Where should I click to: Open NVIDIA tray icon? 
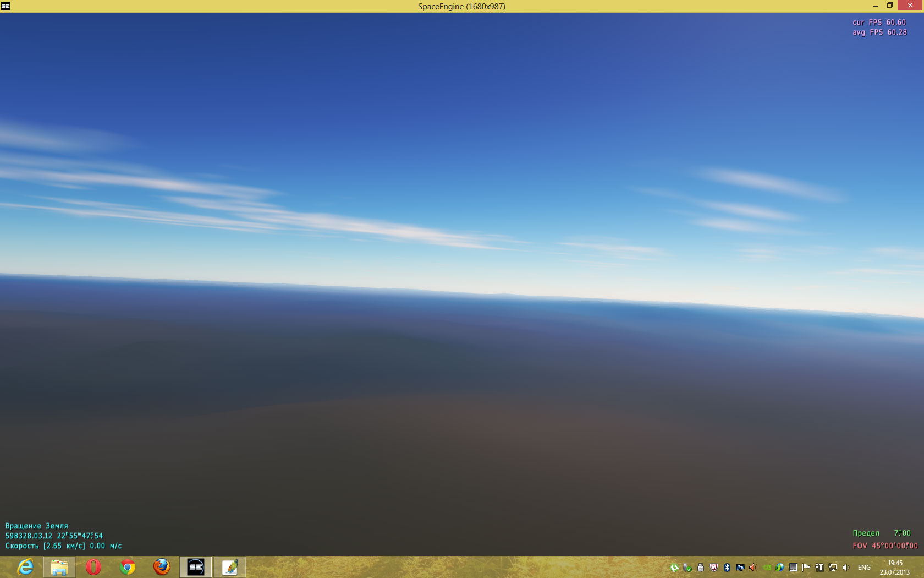point(767,568)
